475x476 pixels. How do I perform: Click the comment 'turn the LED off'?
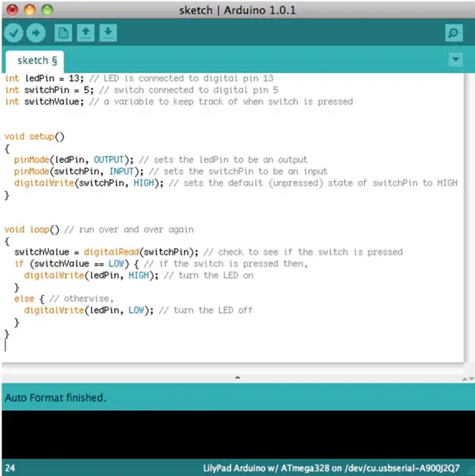point(213,310)
